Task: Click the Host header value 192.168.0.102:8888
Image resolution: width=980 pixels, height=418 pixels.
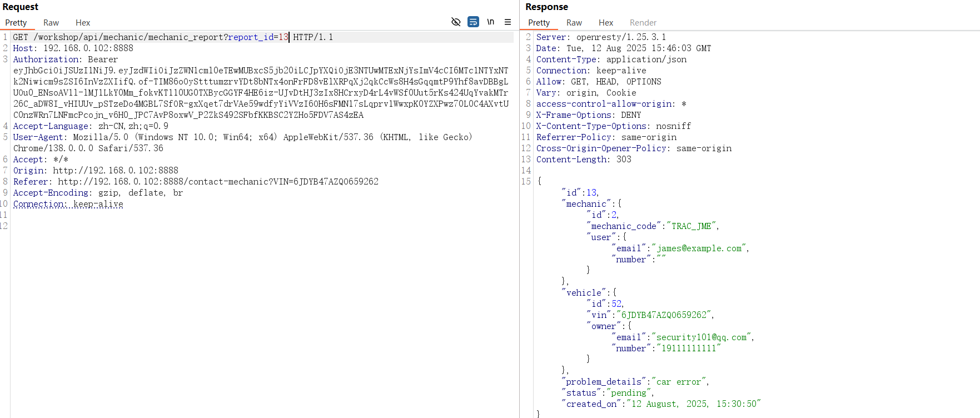Action: [x=88, y=48]
